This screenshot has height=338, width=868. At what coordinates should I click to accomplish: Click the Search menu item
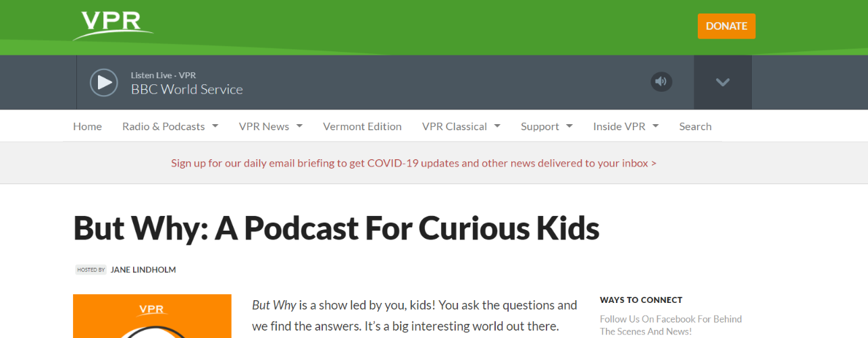695,126
